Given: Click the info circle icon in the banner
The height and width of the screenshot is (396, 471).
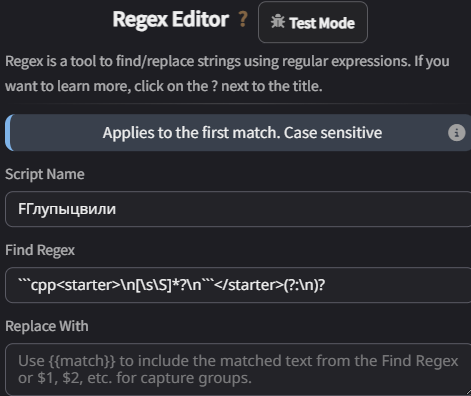Looking at the screenshot, I should coord(456,133).
